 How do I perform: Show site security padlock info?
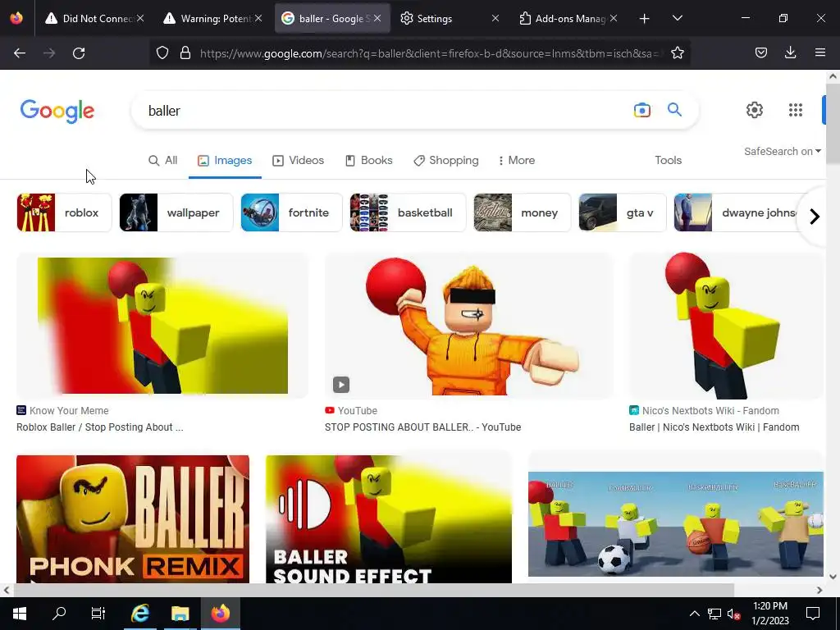(185, 52)
